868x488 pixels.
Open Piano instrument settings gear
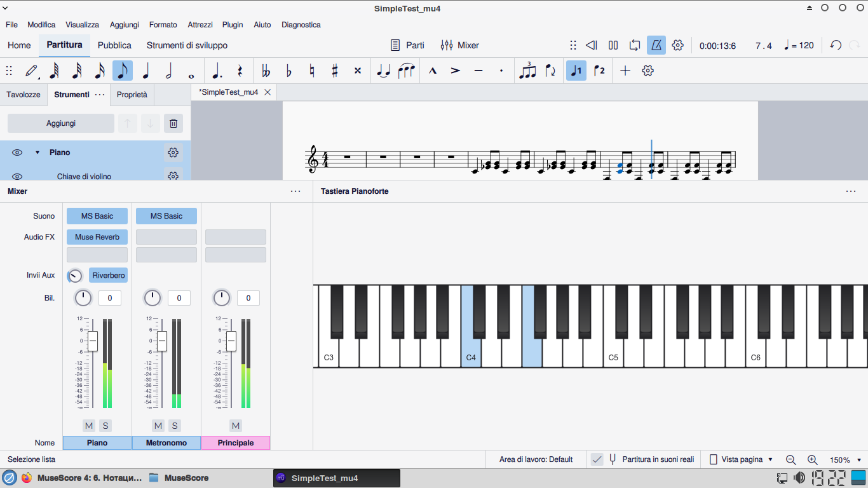pos(172,152)
